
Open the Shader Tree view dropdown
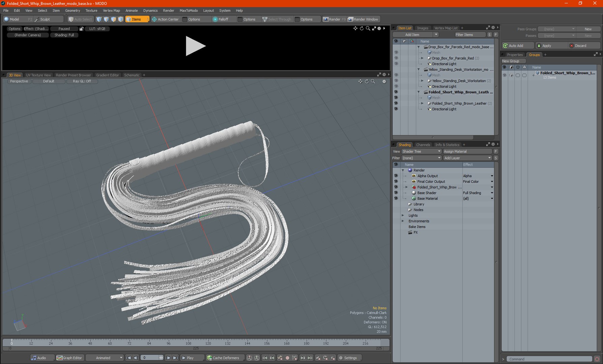(x=421, y=151)
